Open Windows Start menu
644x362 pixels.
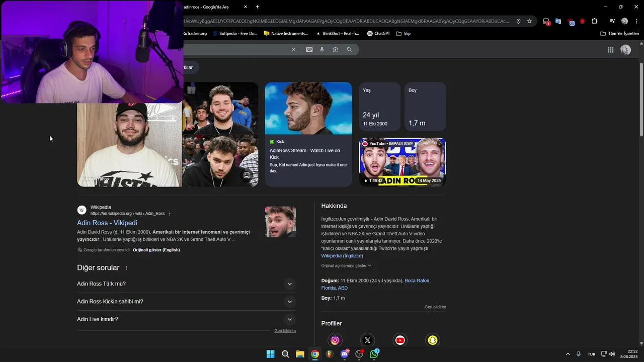(x=270, y=354)
